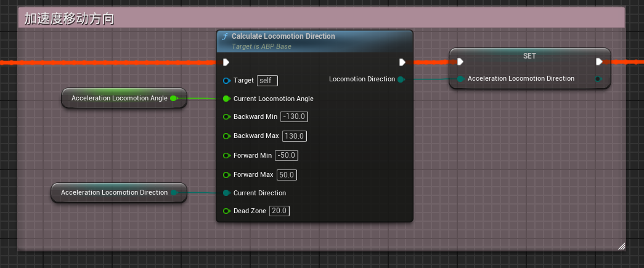This screenshot has width=644, height=268.
Task: Edit the Dead Zone value 20.0
Action: [x=280, y=211]
